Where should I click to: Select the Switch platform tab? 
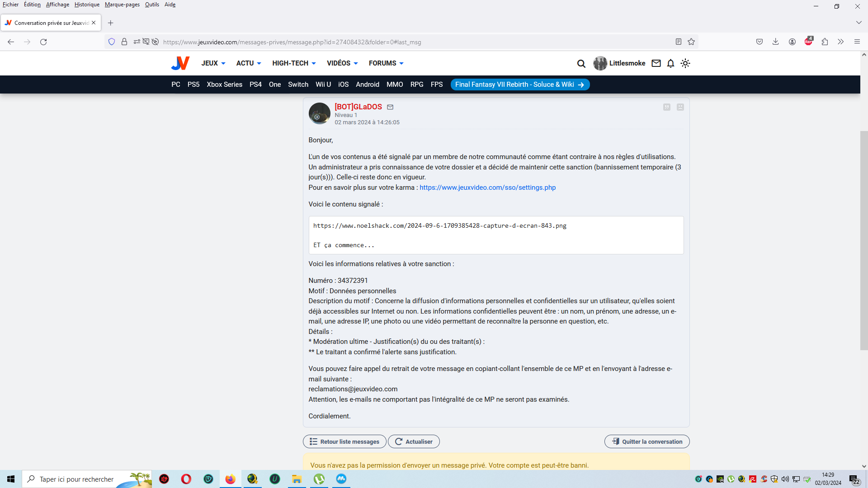(x=298, y=84)
